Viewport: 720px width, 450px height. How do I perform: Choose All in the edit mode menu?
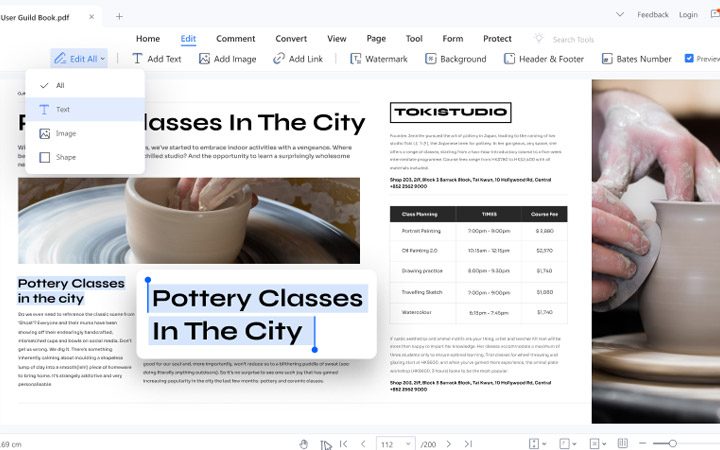pos(85,85)
